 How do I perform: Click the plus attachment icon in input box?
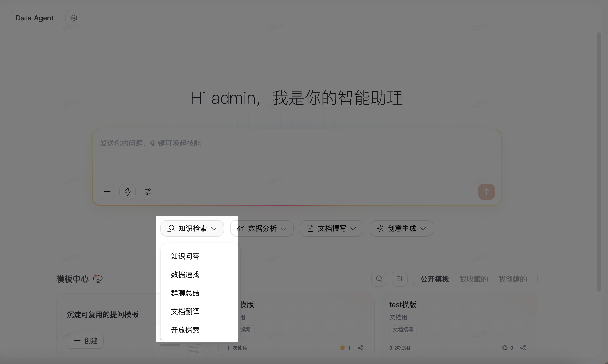(x=107, y=192)
